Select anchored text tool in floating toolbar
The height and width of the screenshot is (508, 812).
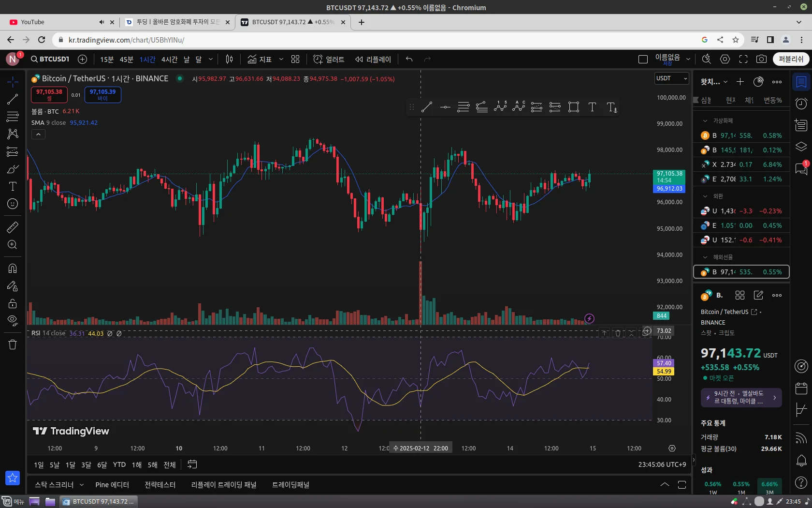click(611, 107)
